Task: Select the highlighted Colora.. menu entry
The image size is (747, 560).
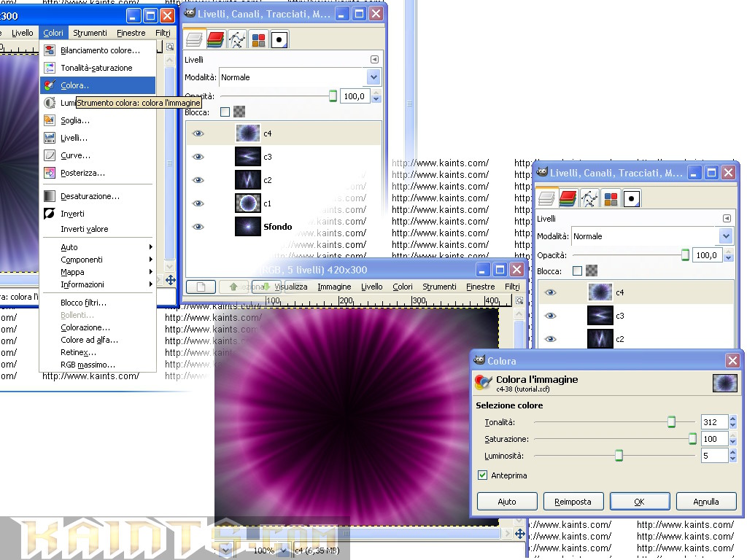Action: [98, 85]
